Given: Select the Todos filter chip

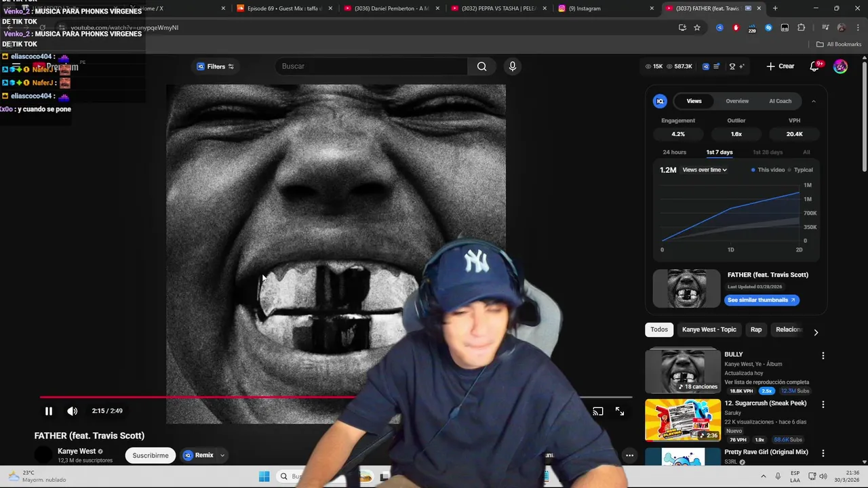Looking at the screenshot, I should coord(659,329).
